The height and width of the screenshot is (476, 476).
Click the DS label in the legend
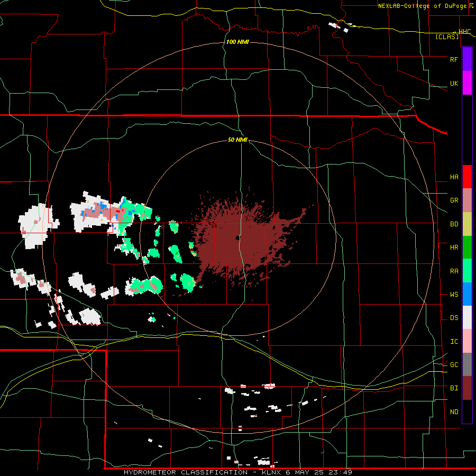click(x=454, y=318)
